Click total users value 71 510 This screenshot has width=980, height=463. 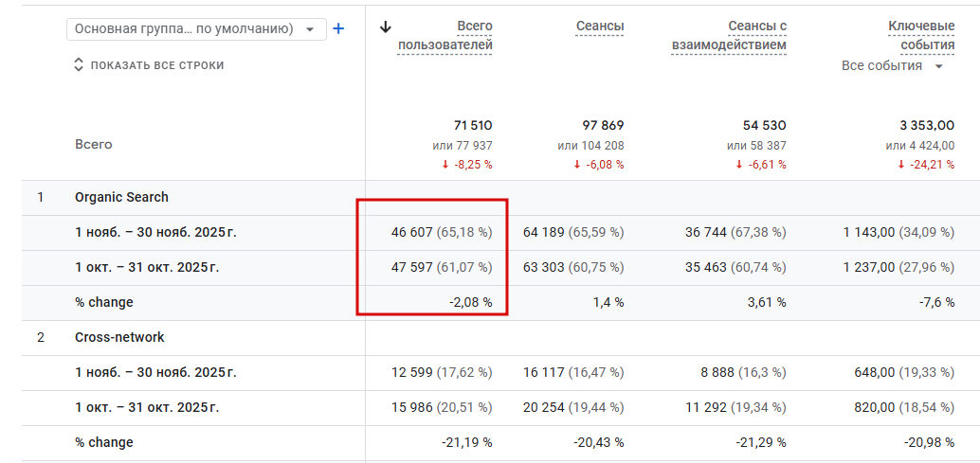point(473,126)
